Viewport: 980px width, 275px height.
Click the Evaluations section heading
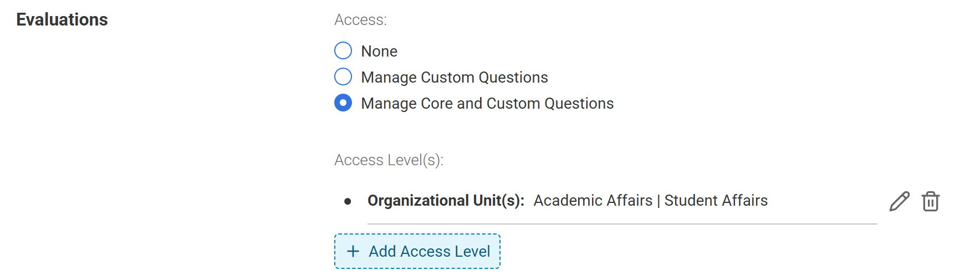click(62, 20)
